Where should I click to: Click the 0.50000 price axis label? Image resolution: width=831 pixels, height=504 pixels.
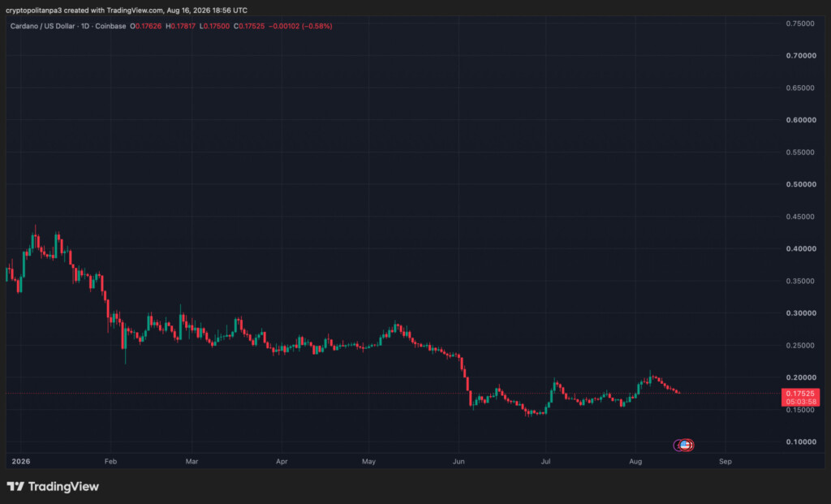point(800,184)
